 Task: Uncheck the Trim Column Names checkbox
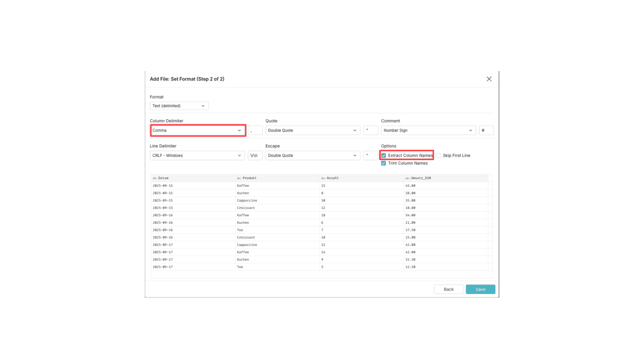pyautogui.click(x=384, y=163)
